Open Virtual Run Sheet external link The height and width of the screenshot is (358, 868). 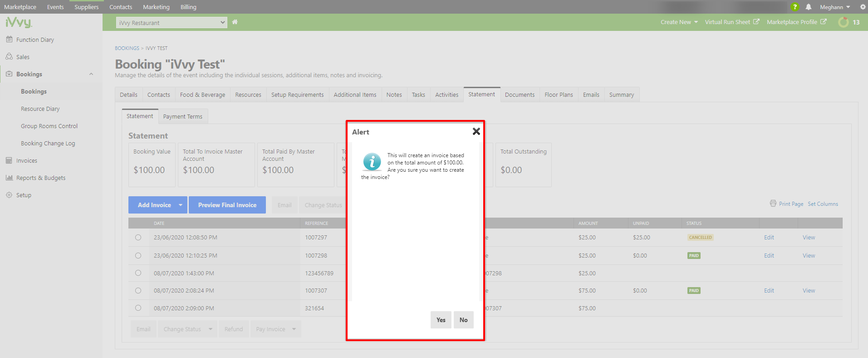pos(731,22)
